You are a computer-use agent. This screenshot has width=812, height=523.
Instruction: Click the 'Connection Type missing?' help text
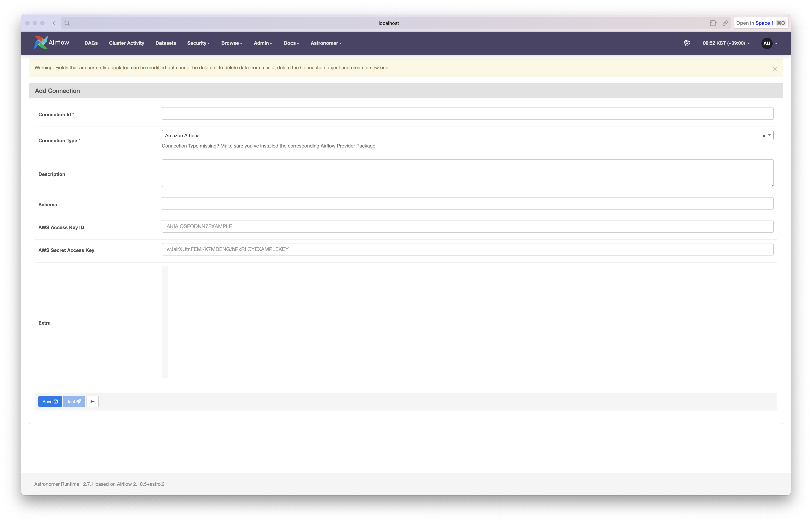[269, 146]
